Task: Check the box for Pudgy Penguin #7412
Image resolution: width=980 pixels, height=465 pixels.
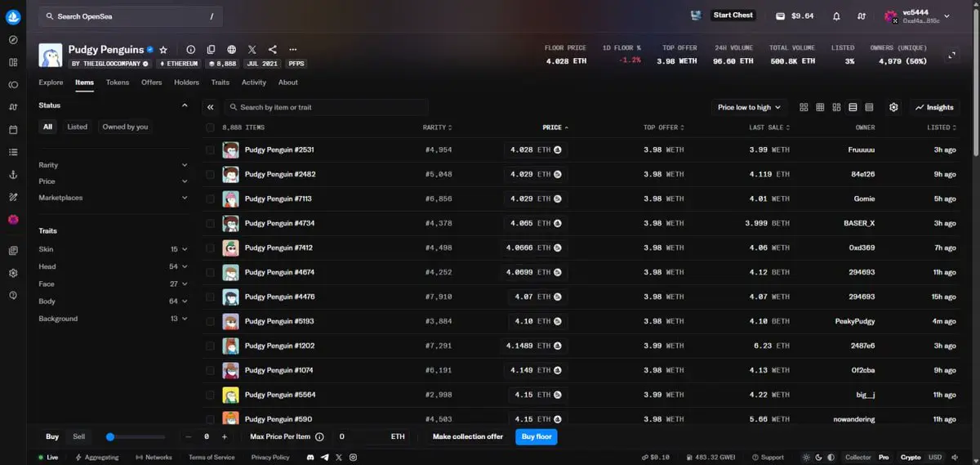Action: (210, 248)
